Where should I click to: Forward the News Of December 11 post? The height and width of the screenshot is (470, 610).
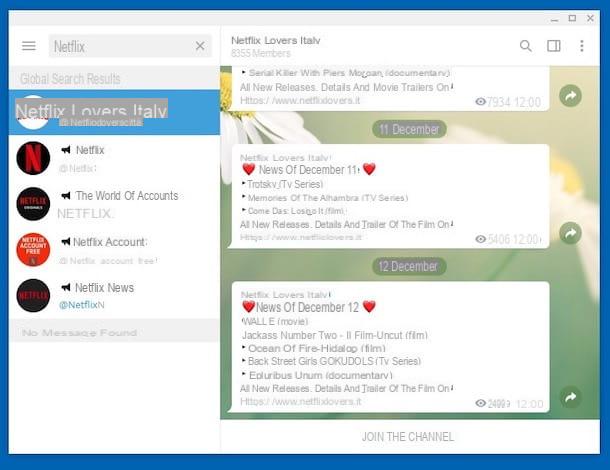[x=570, y=233]
